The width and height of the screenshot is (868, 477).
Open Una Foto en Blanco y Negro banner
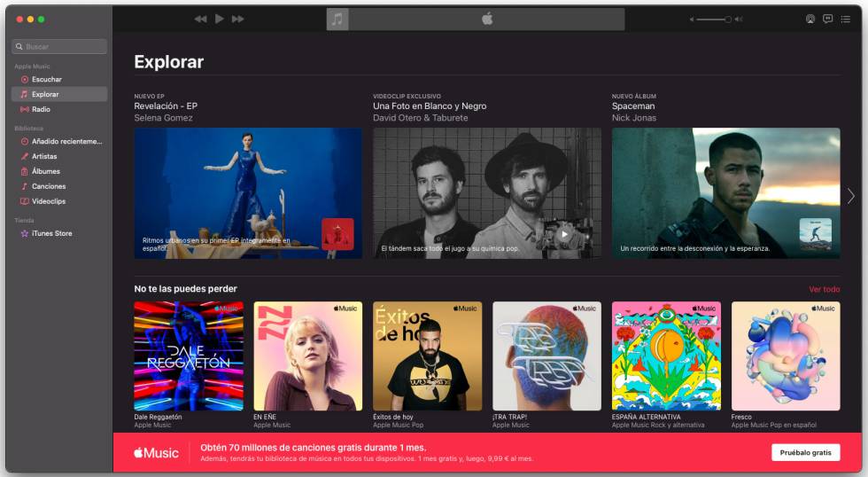pos(487,193)
